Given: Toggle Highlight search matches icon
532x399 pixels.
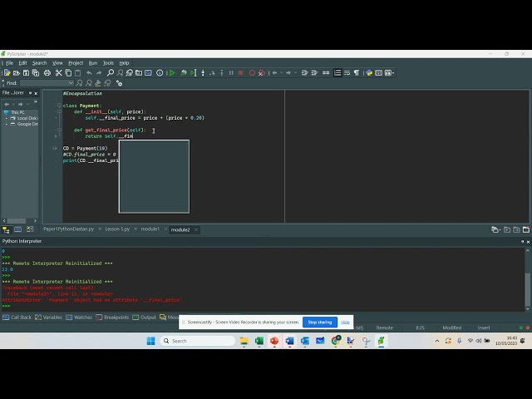Looking at the screenshot, I should coord(98,83).
